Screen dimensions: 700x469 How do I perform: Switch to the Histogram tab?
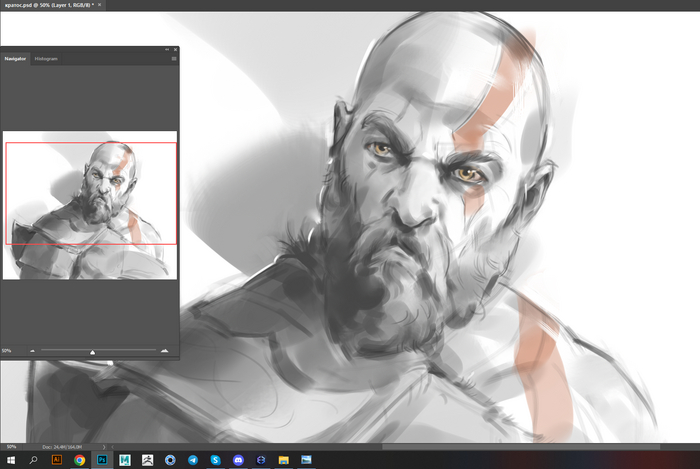46,58
